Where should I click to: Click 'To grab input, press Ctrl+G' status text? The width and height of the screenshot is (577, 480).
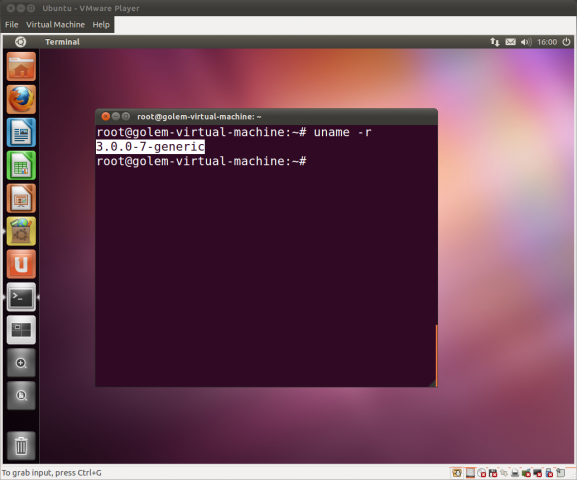[x=52, y=473]
